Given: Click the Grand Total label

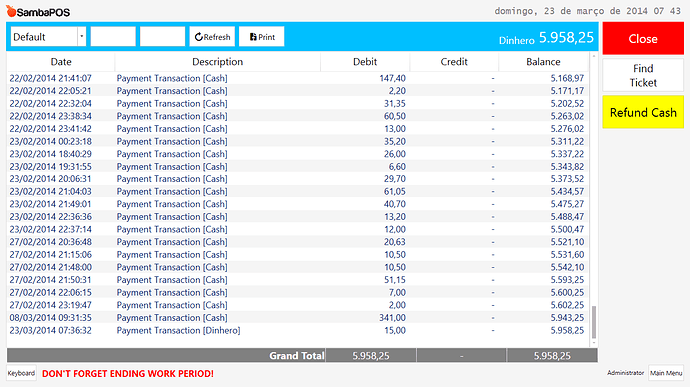Looking at the screenshot, I should click(297, 355).
